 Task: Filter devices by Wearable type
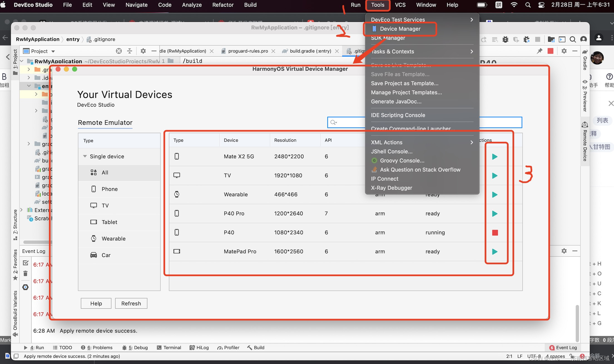(119, 239)
